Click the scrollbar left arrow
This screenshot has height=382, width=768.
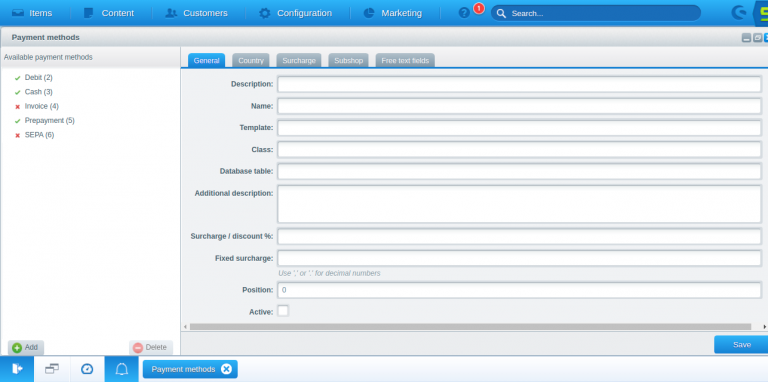[x=185, y=327]
